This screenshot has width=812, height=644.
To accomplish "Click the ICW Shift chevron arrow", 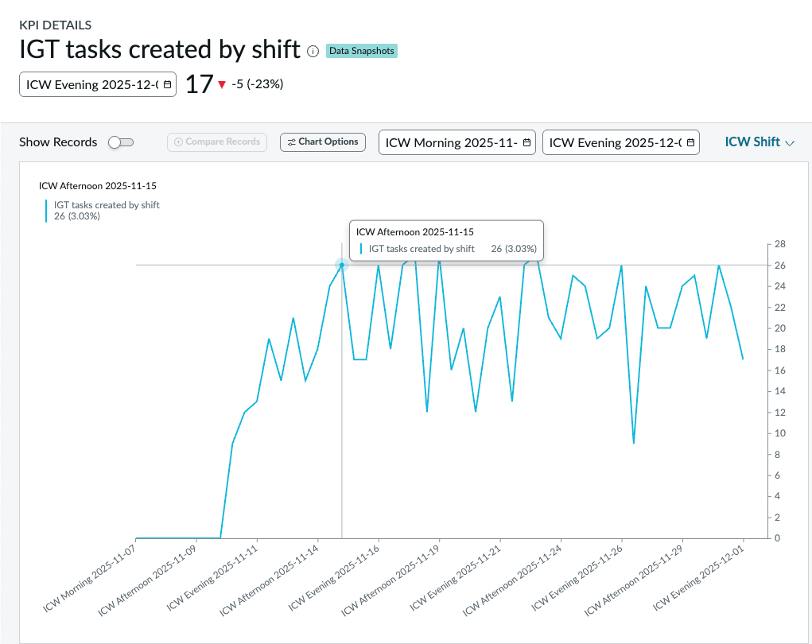I will click(790, 143).
